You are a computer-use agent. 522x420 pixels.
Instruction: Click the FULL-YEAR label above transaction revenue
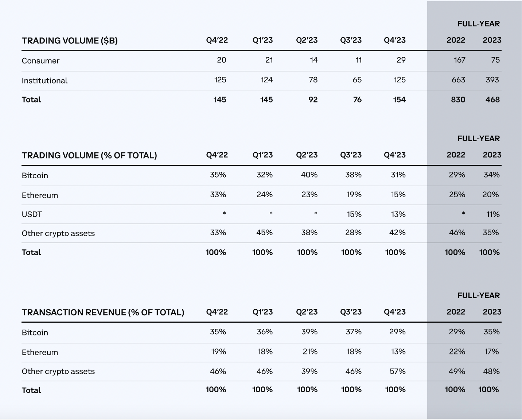479,296
